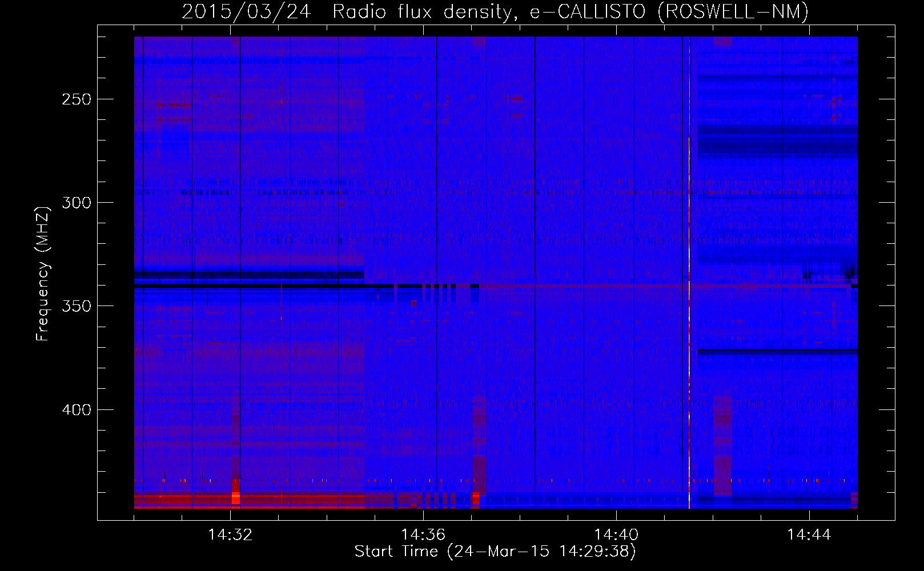The height and width of the screenshot is (571, 924).
Task: Click the 'Start Time (24-Mar-15 14:29:38)' label
Action: 495,552
